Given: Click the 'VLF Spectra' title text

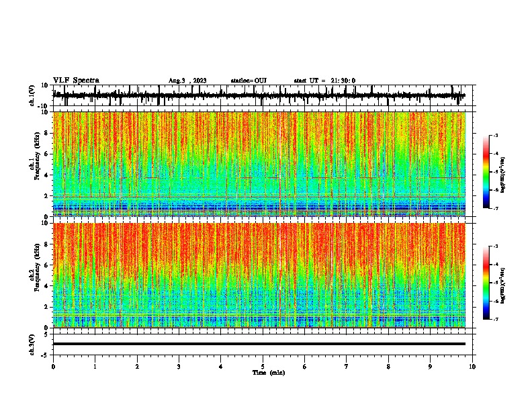Looking at the screenshot, I should click(76, 81).
